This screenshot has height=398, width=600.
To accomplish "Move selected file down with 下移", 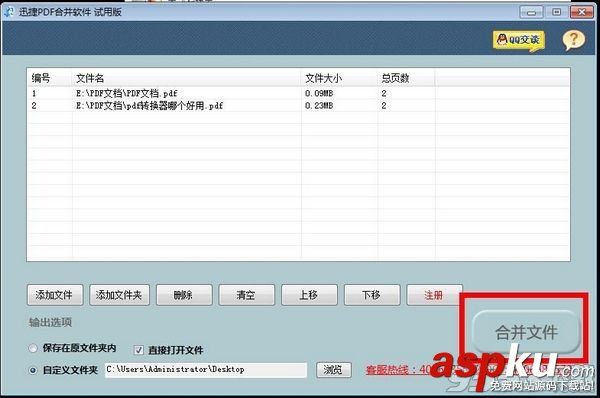I will (372, 295).
